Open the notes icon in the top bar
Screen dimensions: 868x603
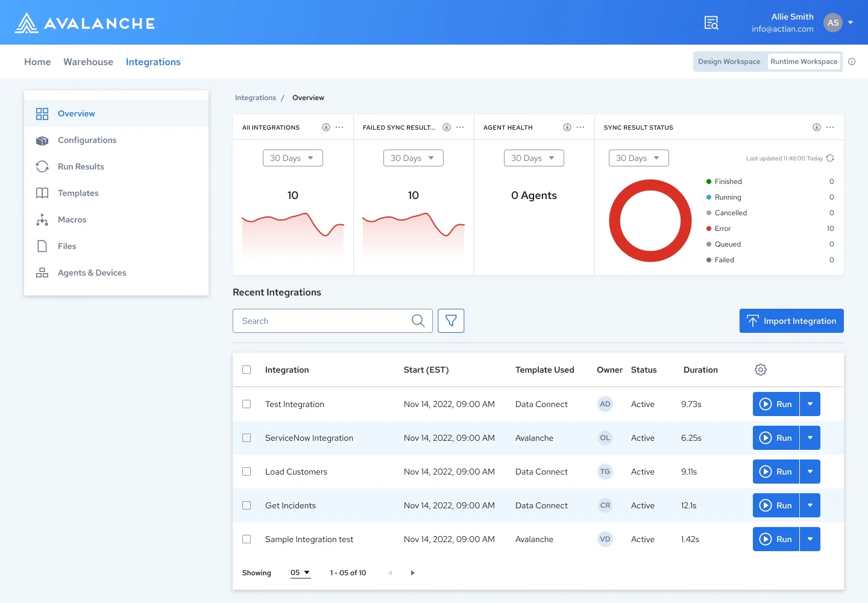click(711, 22)
